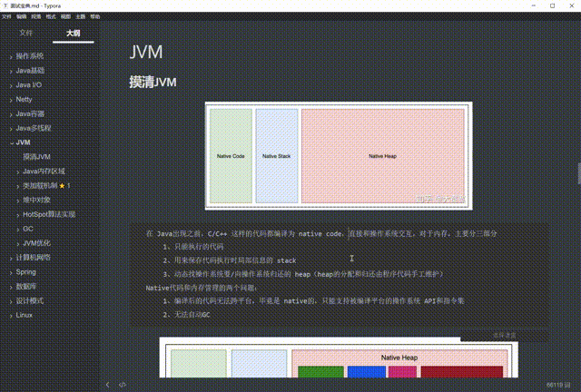Click code line '1. 只能执行的代码'
This screenshot has height=392, width=581.
[193, 247]
